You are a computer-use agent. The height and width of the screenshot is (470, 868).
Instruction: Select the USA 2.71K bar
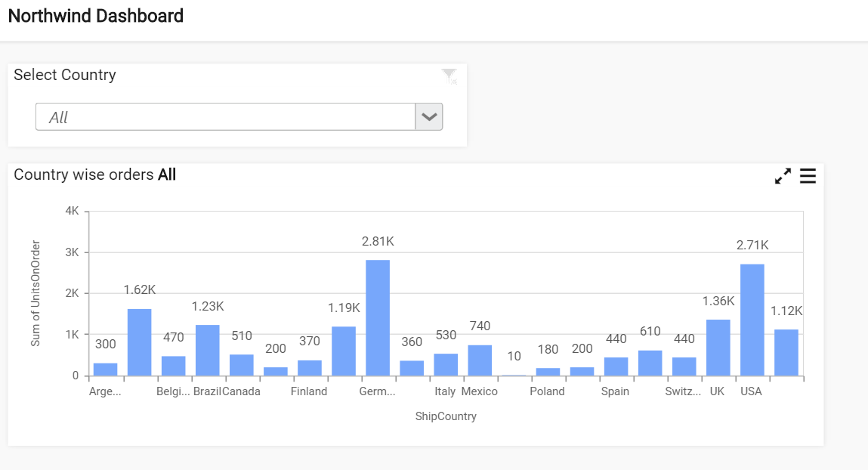[x=752, y=320]
